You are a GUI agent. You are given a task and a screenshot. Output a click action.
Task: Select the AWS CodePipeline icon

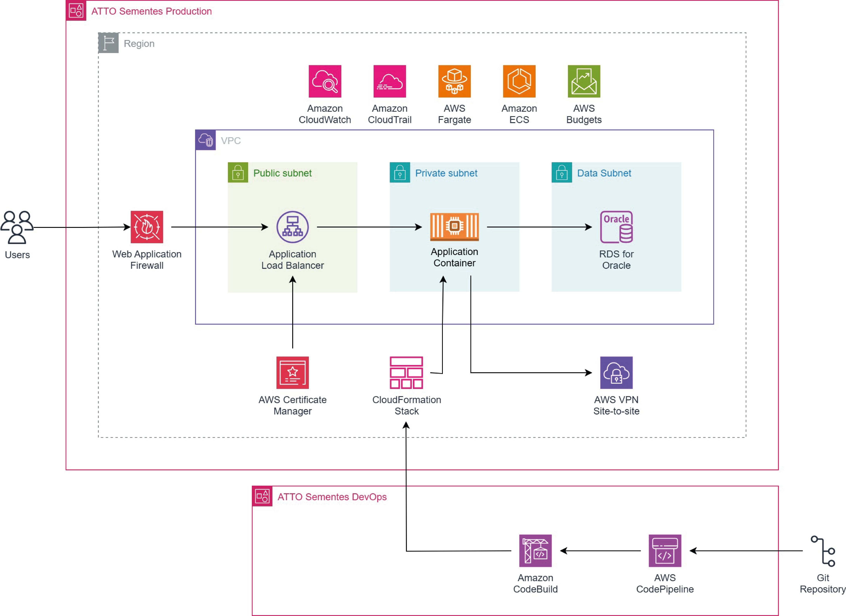(665, 550)
